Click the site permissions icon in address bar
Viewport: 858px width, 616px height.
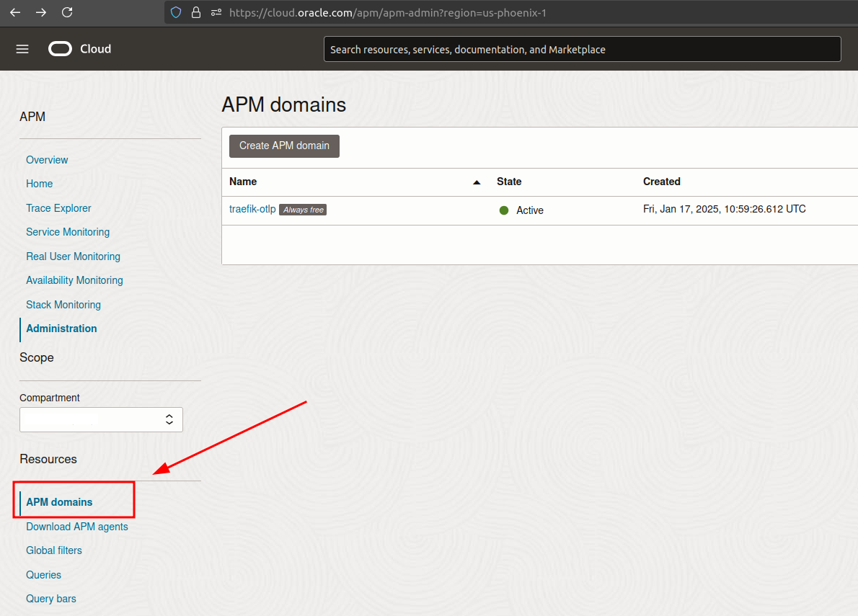[x=216, y=12]
